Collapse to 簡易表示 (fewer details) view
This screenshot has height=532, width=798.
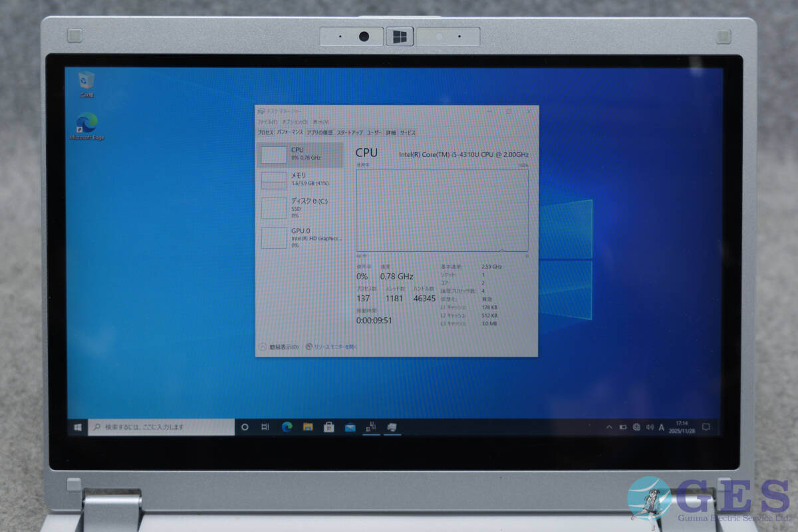(x=279, y=346)
